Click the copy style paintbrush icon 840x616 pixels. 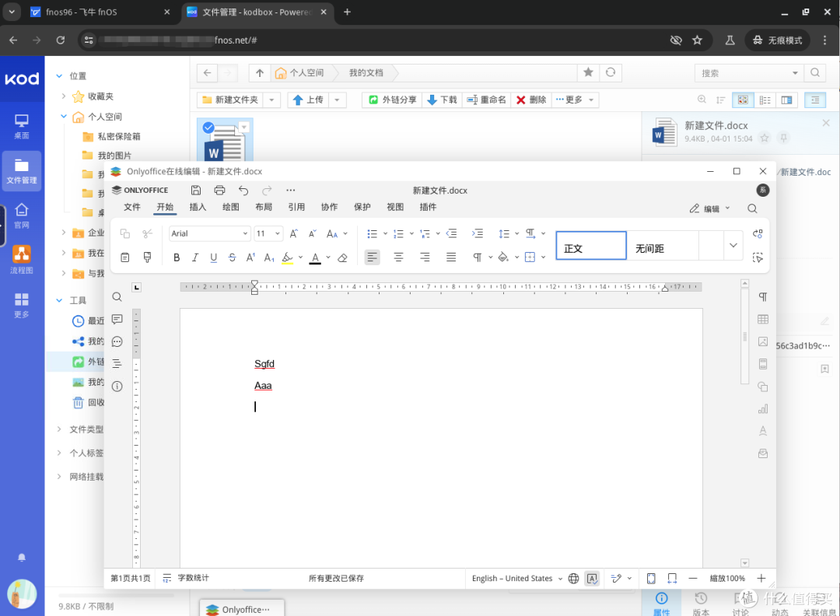pos(147,257)
